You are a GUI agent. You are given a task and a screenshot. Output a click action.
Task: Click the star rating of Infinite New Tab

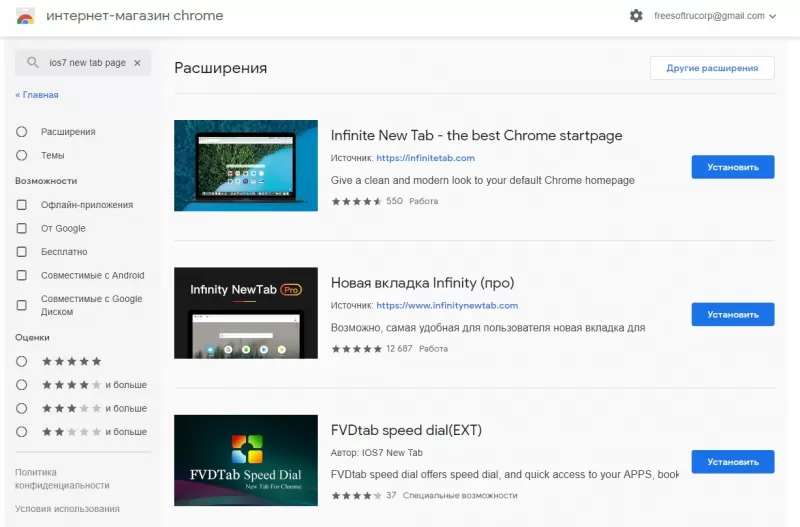pyautogui.click(x=356, y=201)
